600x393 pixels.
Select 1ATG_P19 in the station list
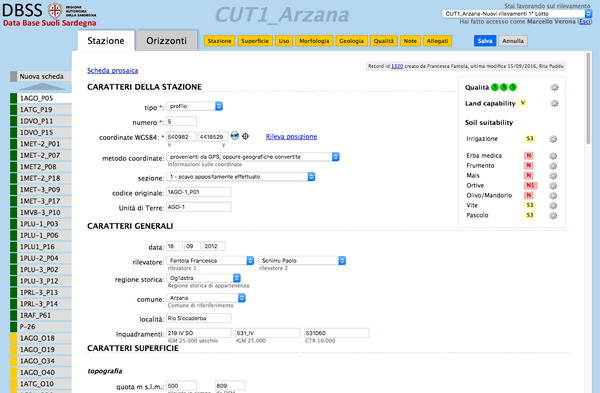tap(41, 110)
